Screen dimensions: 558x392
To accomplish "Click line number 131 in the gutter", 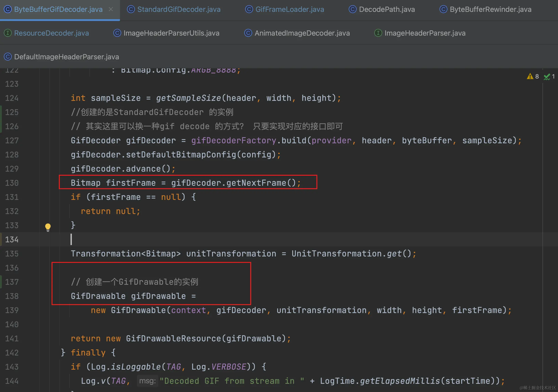I will click(12, 197).
